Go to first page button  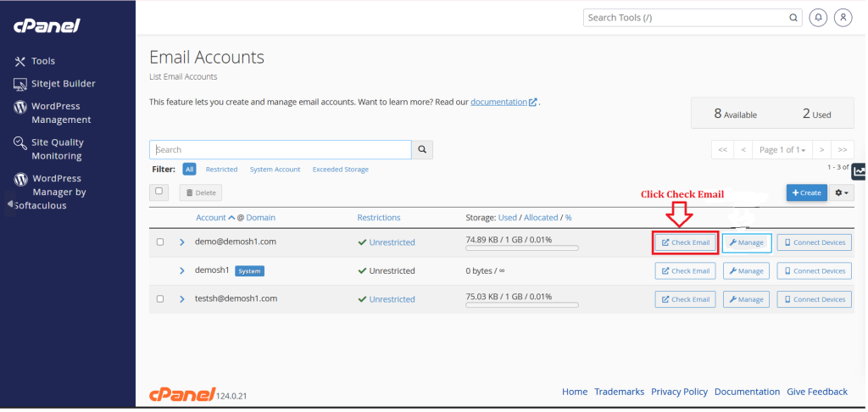pyautogui.click(x=722, y=149)
